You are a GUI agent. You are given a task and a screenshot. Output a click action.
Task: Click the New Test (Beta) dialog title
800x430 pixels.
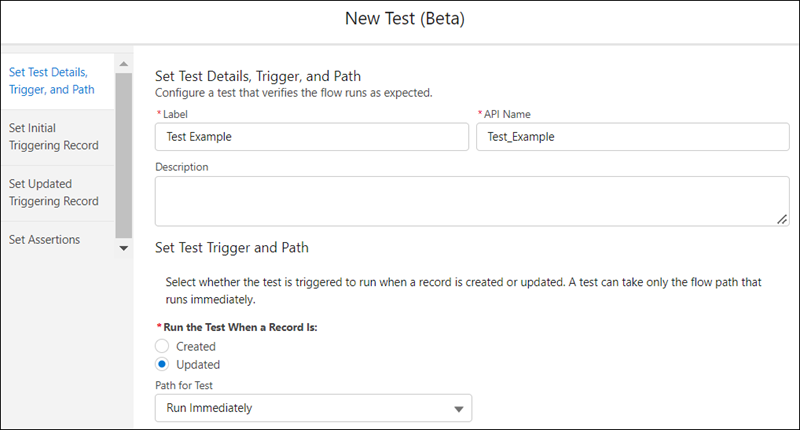click(x=404, y=19)
